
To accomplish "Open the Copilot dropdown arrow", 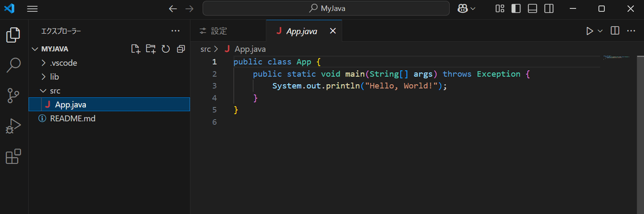I will point(473,9).
